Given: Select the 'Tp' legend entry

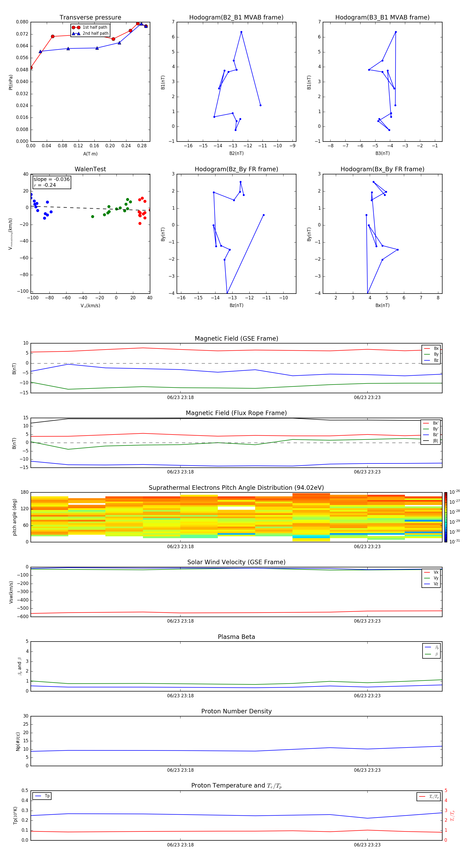Looking at the screenshot, I should click(x=42, y=796).
